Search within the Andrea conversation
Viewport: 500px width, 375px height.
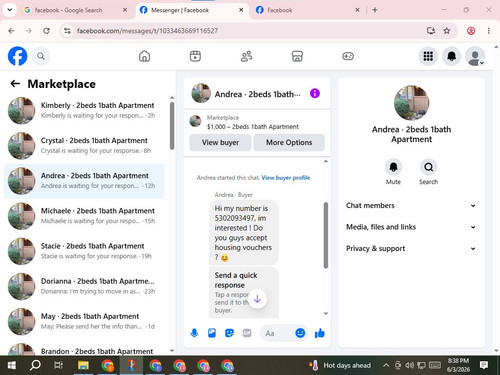click(x=428, y=167)
